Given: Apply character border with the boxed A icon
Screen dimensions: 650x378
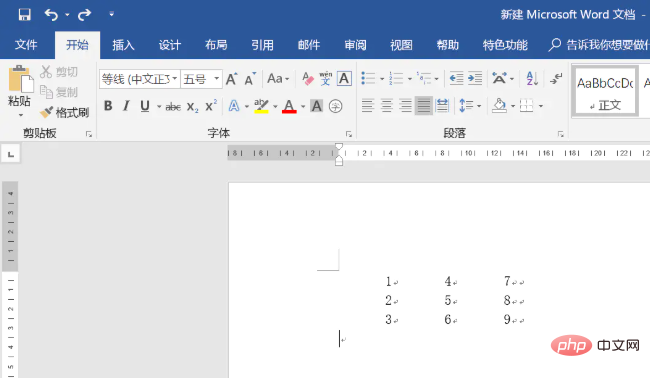Looking at the screenshot, I should click(x=344, y=79).
